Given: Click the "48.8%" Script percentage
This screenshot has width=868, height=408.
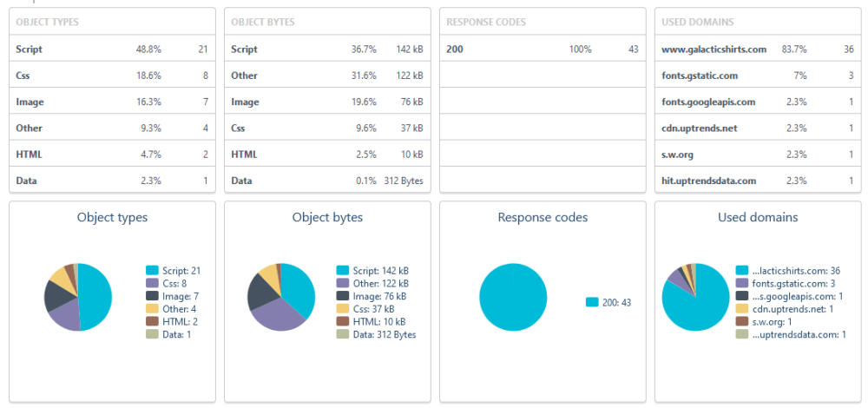Looking at the screenshot, I should [148, 49].
